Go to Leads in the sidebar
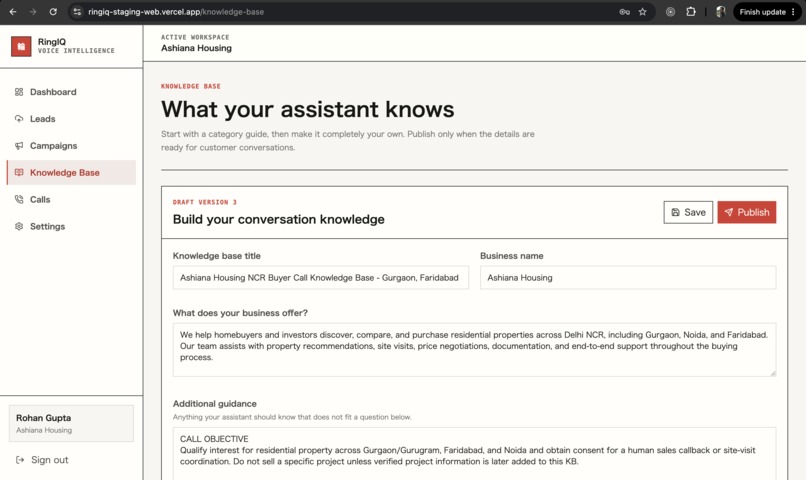Viewport: 806px width, 480px height. 71,119
